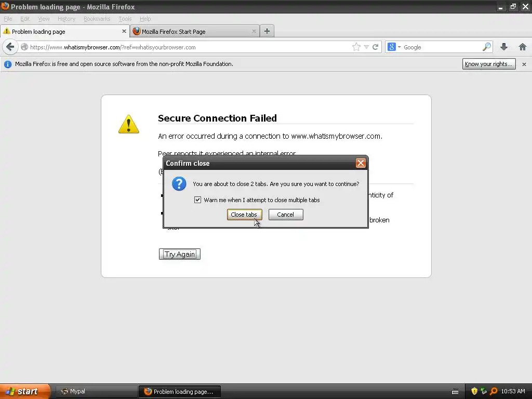This screenshot has height=399, width=532.
Task: Switch to Mozilla Firefox Start Page tab
Action: (x=195, y=31)
